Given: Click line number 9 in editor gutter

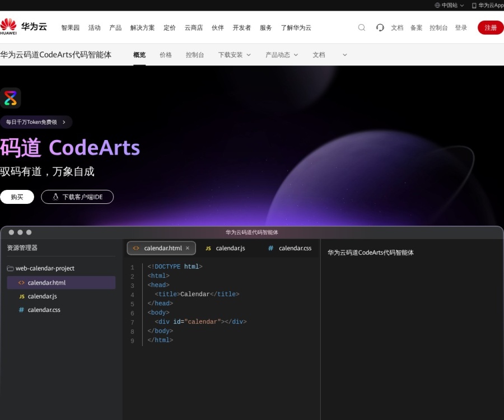Looking at the screenshot, I should click(x=132, y=341).
